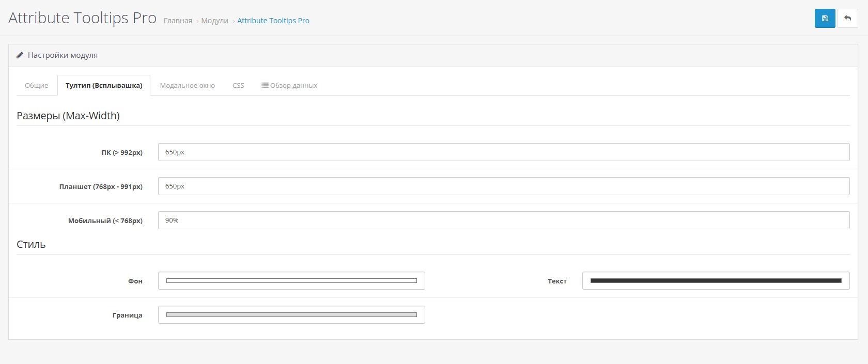Image resolution: width=868 pixels, height=364 pixels.
Task: Go to the Обзор данных tab
Action: pyautogui.click(x=289, y=86)
